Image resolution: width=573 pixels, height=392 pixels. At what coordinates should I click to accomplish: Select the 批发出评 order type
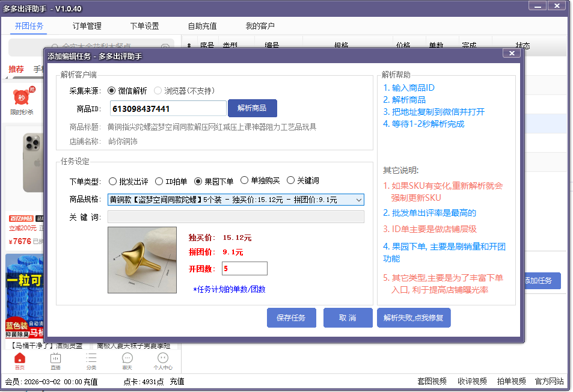[x=112, y=180]
